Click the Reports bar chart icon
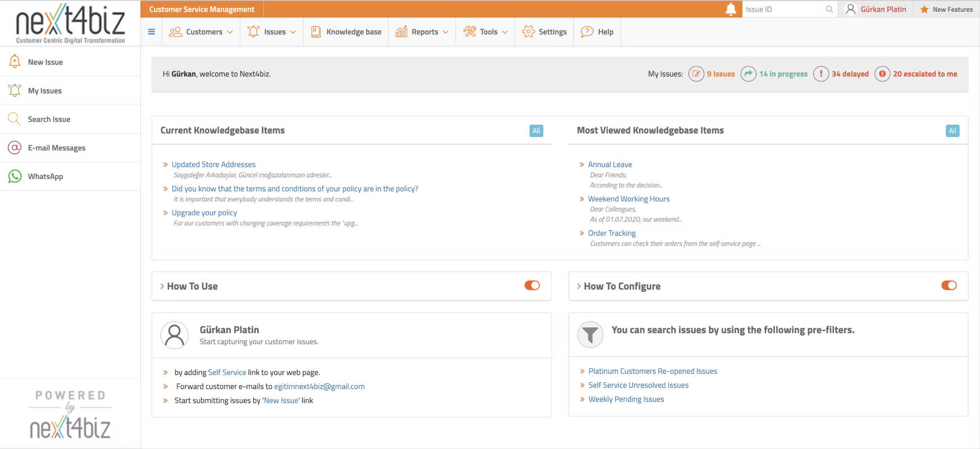Image resolution: width=980 pixels, height=449 pixels. click(x=402, y=32)
